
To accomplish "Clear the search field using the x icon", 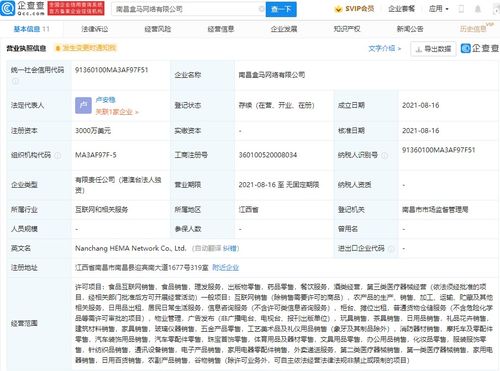I will point(262,9).
